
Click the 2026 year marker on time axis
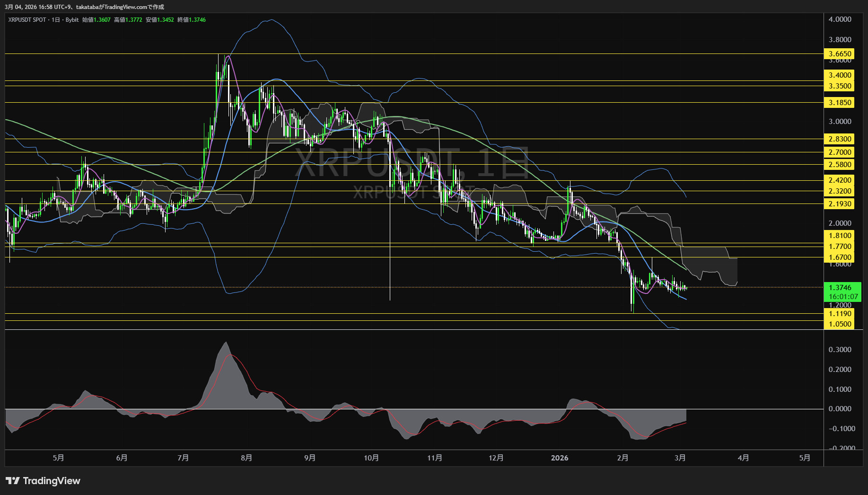(x=560, y=458)
